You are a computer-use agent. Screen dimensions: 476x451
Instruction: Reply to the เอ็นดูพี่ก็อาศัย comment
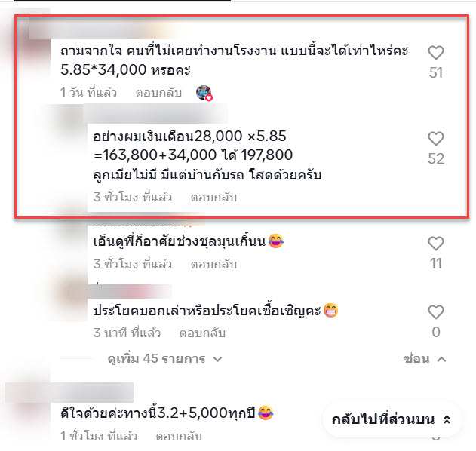pyautogui.click(x=213, y=264)
